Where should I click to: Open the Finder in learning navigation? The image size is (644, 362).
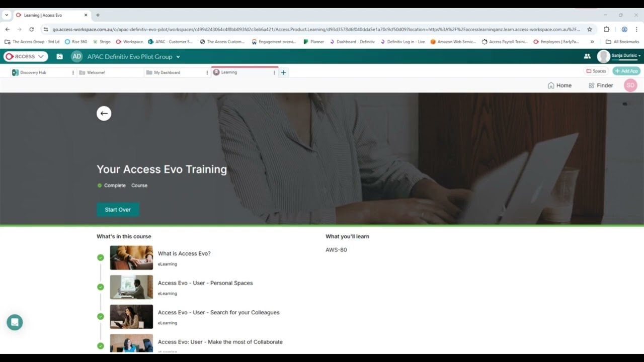point(601,85)
